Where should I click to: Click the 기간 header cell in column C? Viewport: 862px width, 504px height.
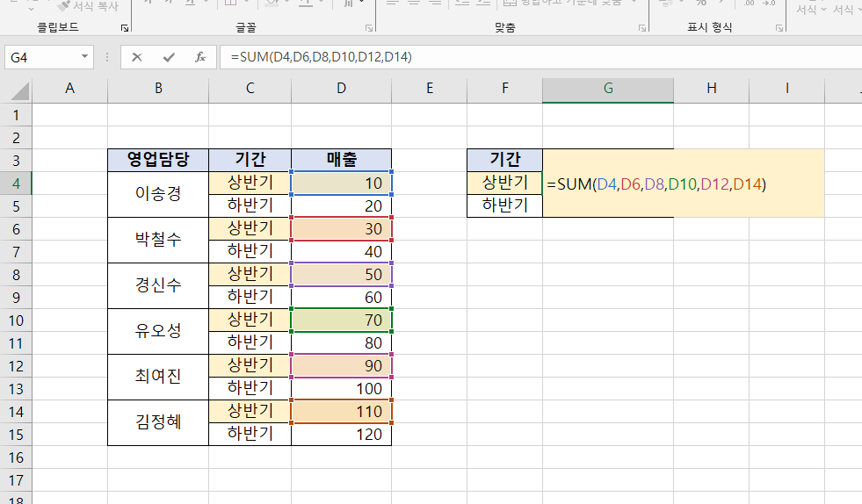pyautogui.click(x=250, y=160)
